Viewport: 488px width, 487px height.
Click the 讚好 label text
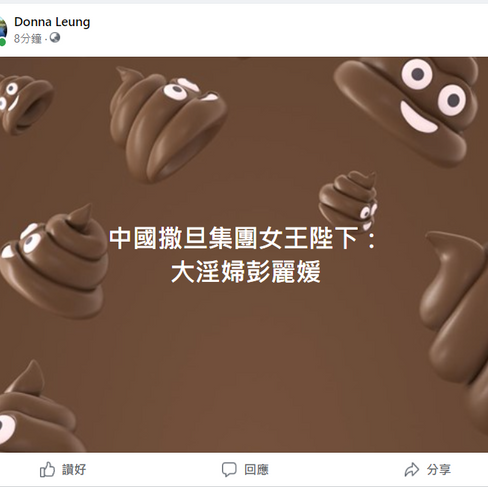coord(74,470)
